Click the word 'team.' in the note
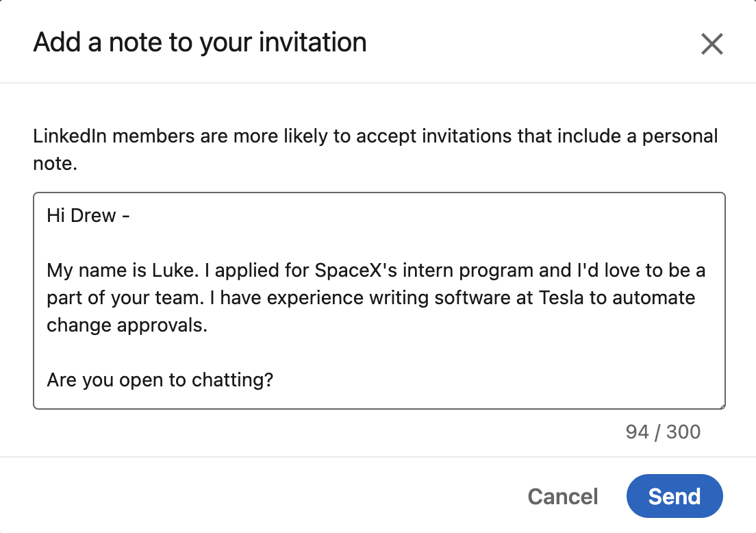This screenshot has height=533, width=756. pyautogui.click(x=180, y=297)
